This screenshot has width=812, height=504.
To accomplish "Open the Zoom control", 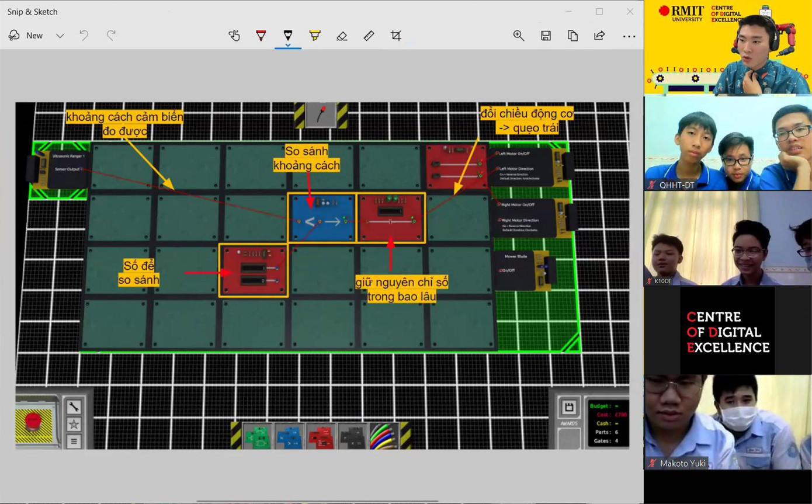I will tap(518, 36).
